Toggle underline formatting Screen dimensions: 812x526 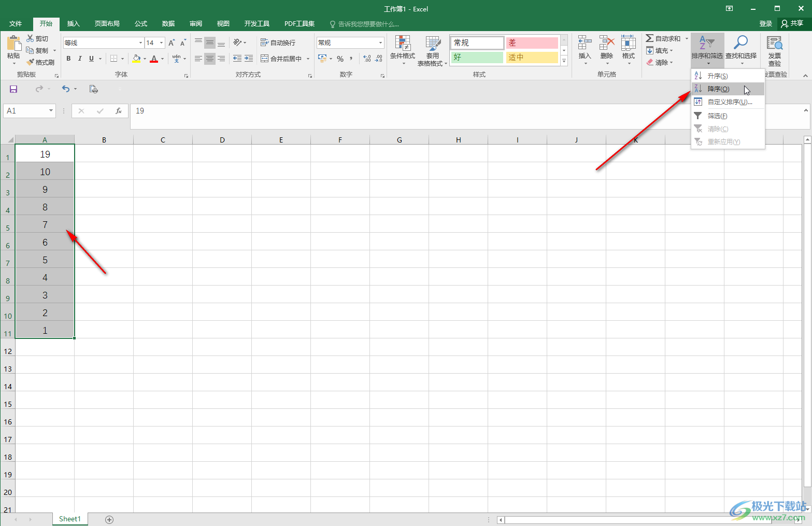tap(91, 59)
